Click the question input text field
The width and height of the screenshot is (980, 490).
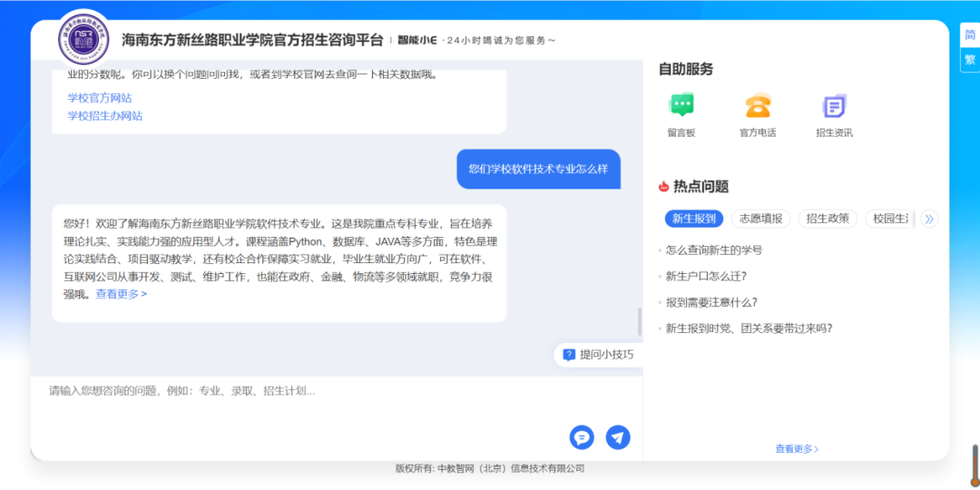click(x=299, y=399)
